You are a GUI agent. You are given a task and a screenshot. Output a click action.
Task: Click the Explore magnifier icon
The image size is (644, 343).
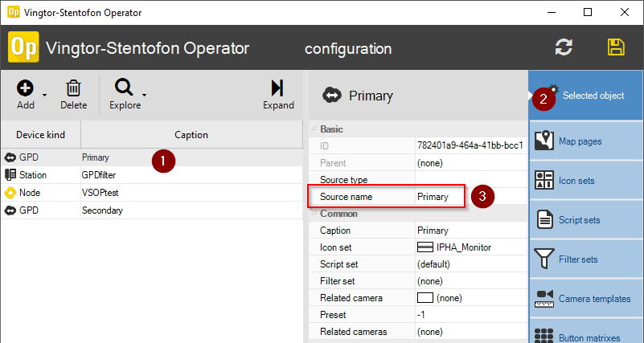125,88
